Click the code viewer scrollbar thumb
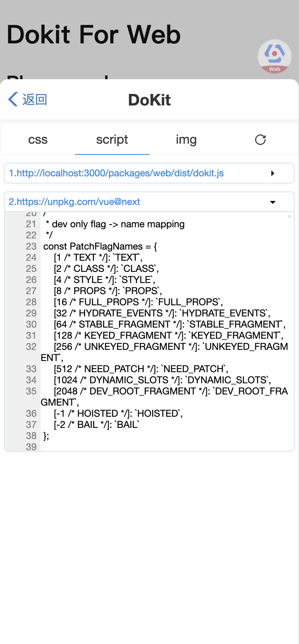Image resolution: width=299 pixels, height=644 pixels. point(289,217)
